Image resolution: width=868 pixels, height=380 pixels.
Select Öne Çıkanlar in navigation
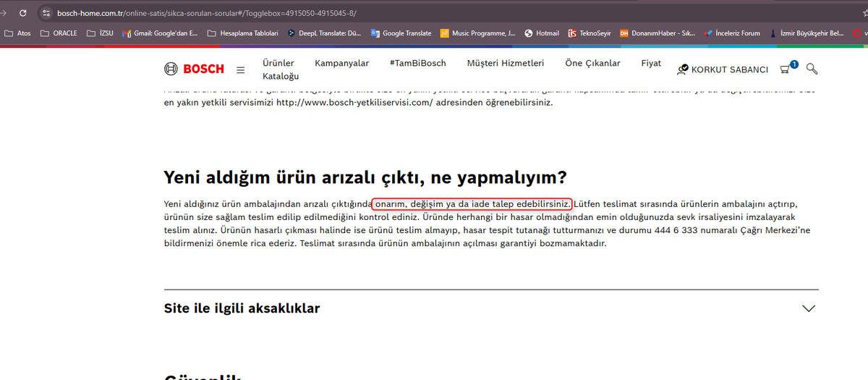point(592,63)
